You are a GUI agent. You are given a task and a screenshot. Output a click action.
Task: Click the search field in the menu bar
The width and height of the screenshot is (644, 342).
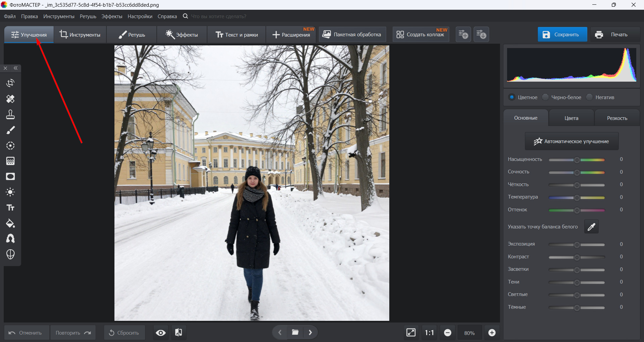[x=219, y=16]
